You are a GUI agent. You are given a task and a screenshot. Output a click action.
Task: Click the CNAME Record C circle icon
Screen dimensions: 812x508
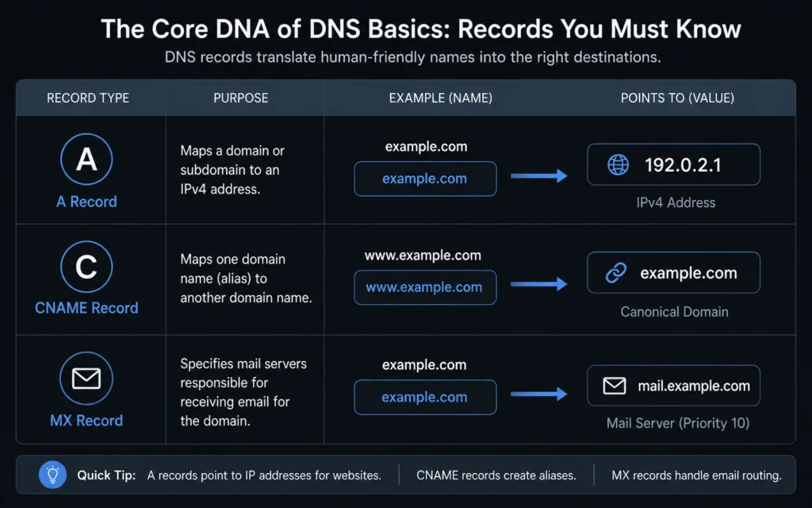(86, 267)
